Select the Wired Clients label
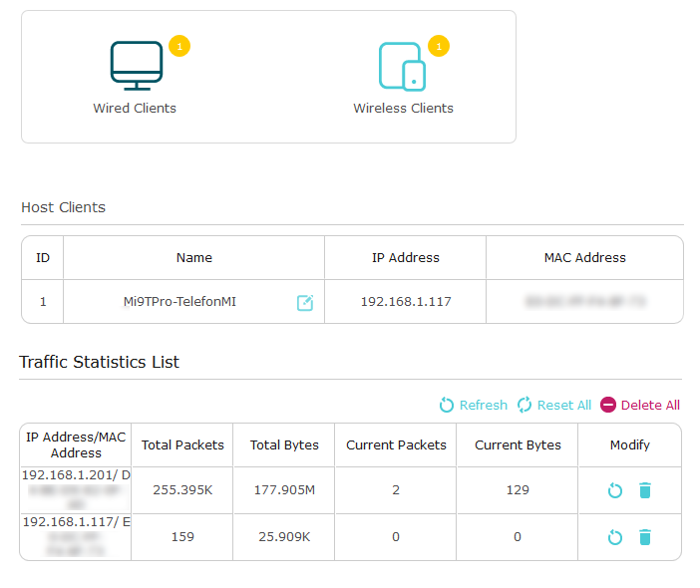Viewport: 700px width, 588px height. click(x=135, y=108)
